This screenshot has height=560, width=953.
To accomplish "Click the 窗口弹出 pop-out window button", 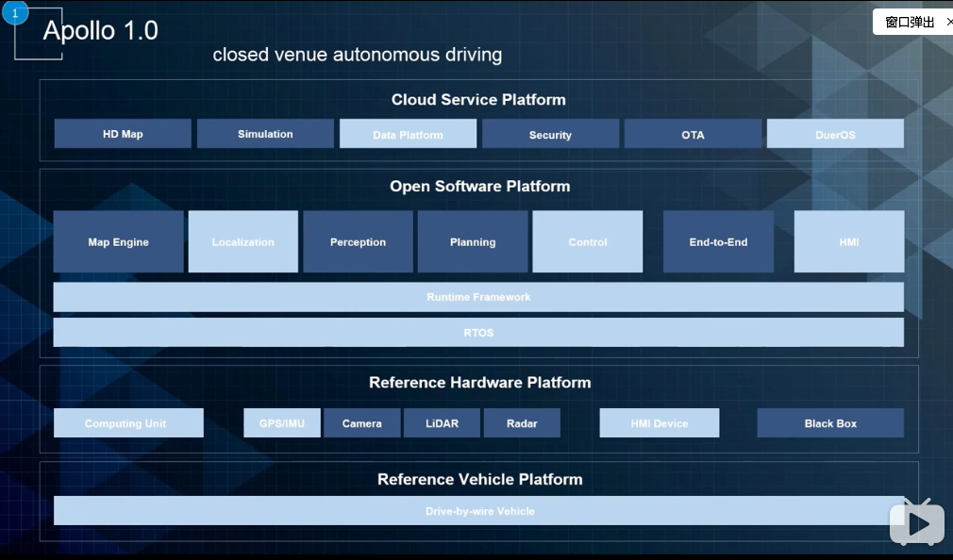I will [x=910, y=22].
